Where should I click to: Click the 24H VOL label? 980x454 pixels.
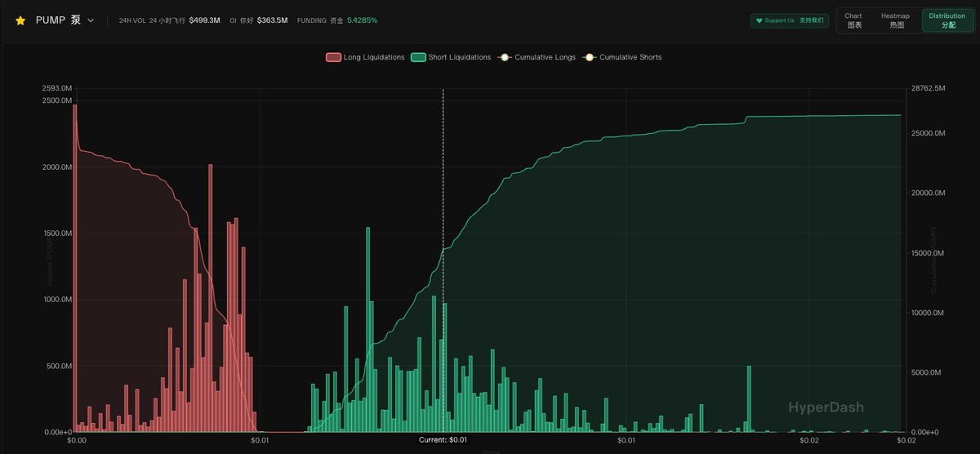[x=131, y=20]
